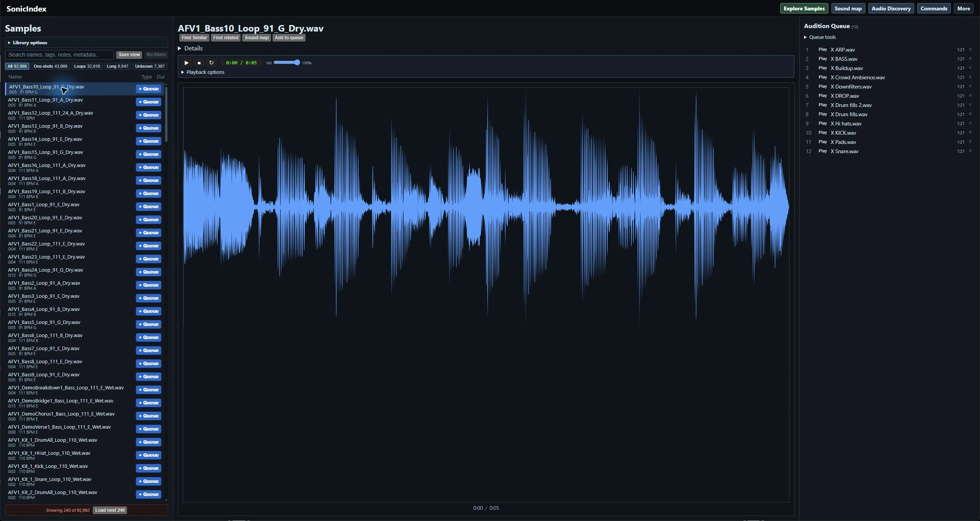Viewport: 980px width, 521px height.
Task: Expand the Details section
Action: click(x=191, y=48)
